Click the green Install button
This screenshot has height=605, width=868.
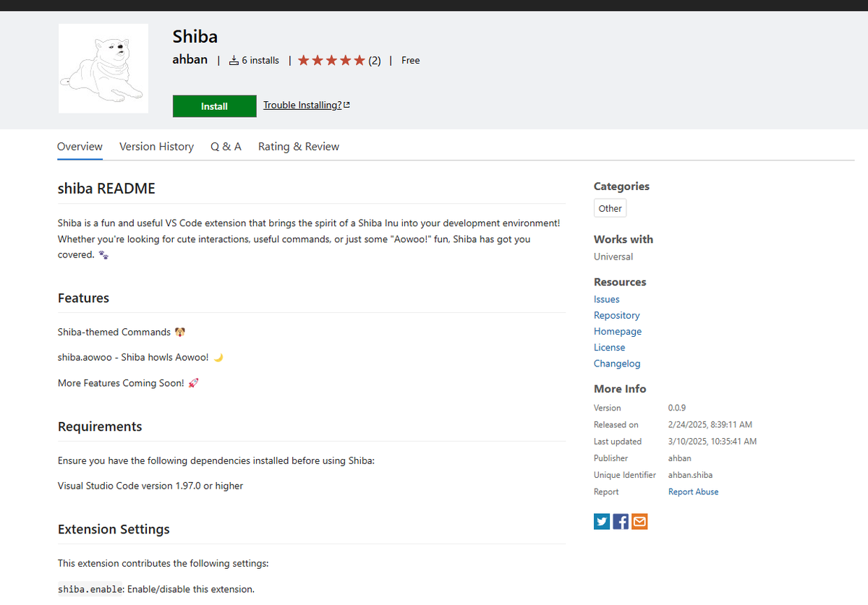point(214,106)
